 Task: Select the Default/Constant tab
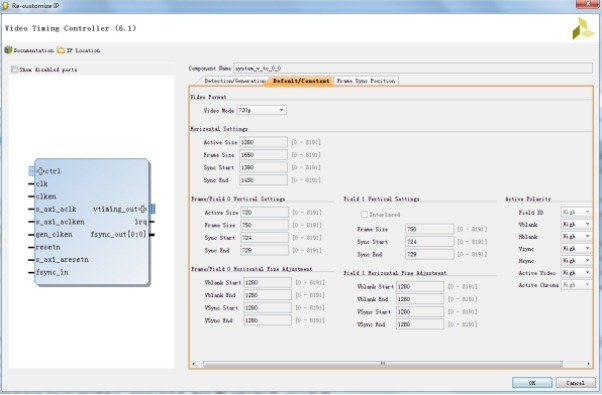pyautogui.click(x=301, y=81)
